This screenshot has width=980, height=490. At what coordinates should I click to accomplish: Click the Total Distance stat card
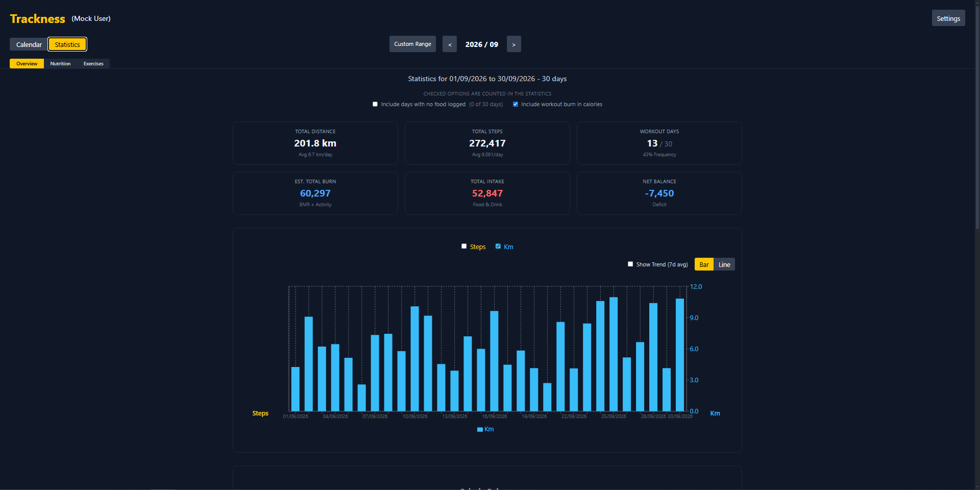315,143
